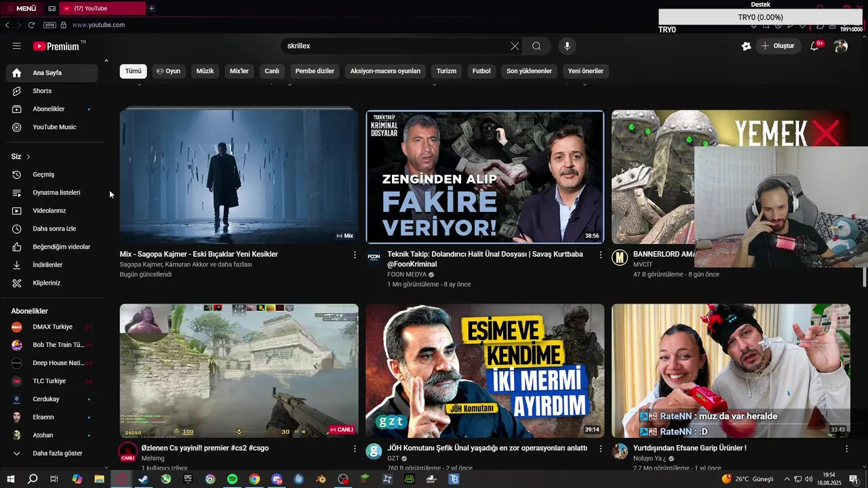The width and height of the screenshot is (868, 488).
Task: Go to Ana Sayfa in sidebar
Action: [52, 73]
